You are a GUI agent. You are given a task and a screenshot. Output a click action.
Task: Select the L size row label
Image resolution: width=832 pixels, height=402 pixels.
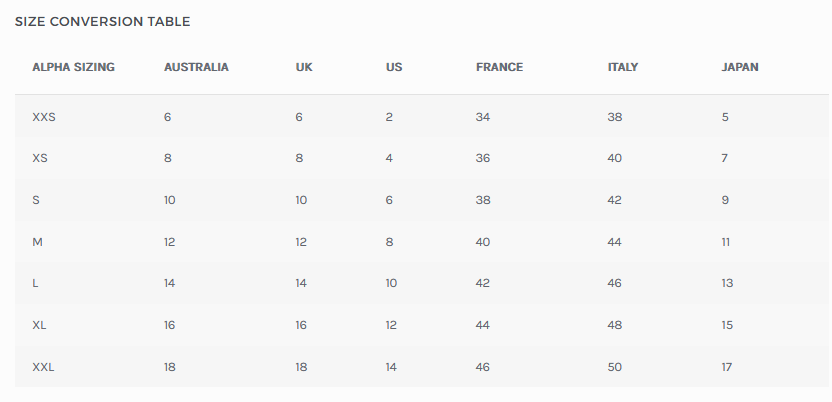coord(36,284)
